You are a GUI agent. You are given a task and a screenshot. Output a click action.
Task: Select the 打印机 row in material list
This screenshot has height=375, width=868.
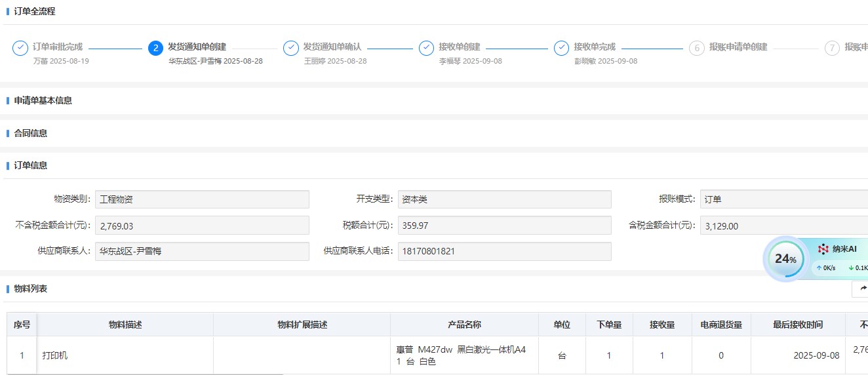click(x=125, y=355)
